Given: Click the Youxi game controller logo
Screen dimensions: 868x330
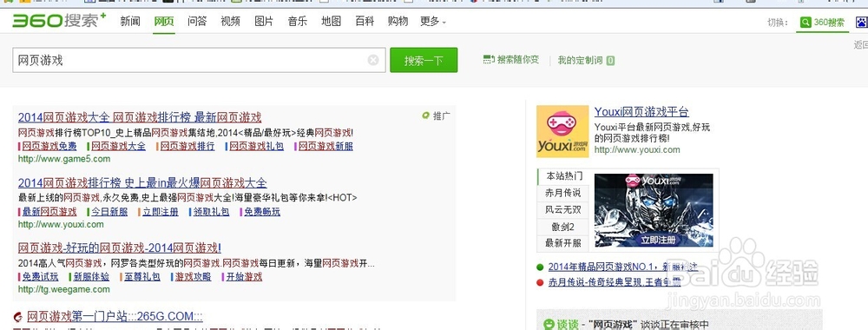Looking at the screenshot, I should click(x=562, y=131).
